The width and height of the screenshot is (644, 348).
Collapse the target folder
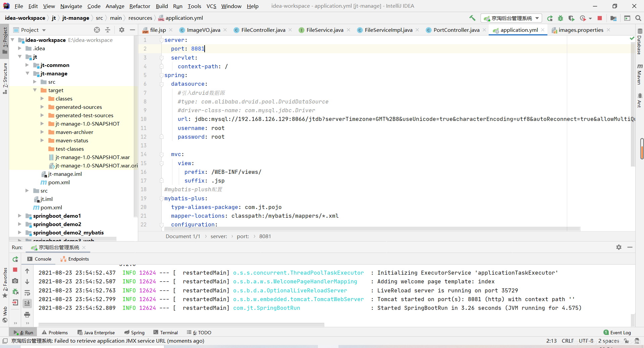click(35, 90)
